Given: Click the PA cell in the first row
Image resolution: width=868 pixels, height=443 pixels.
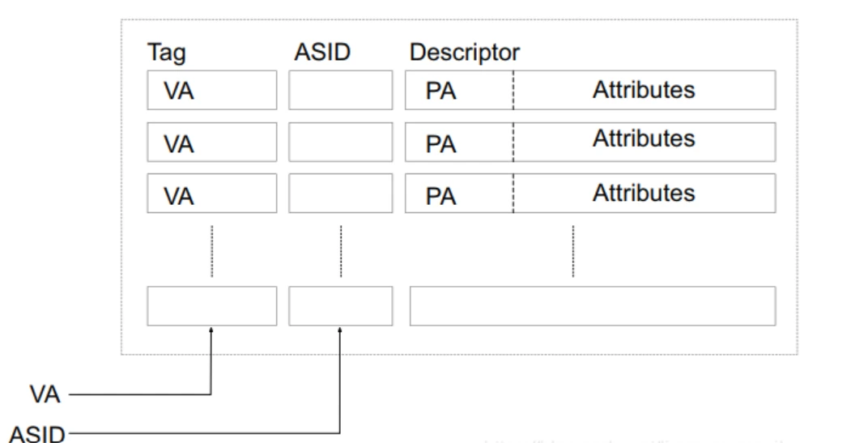Looking at the screenshot, I should click(458, 90).
